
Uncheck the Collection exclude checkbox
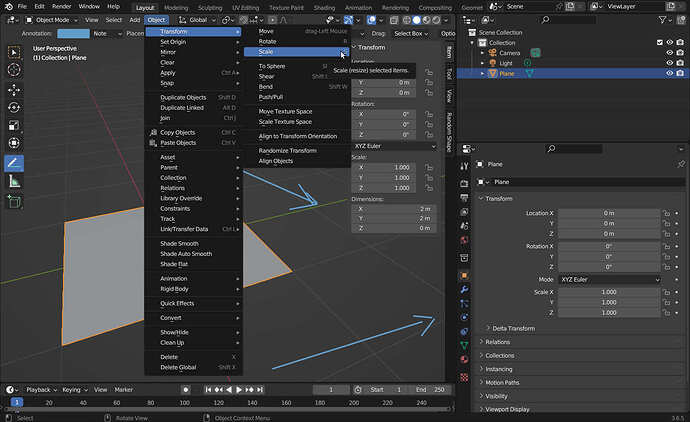[x=660, y=43]
